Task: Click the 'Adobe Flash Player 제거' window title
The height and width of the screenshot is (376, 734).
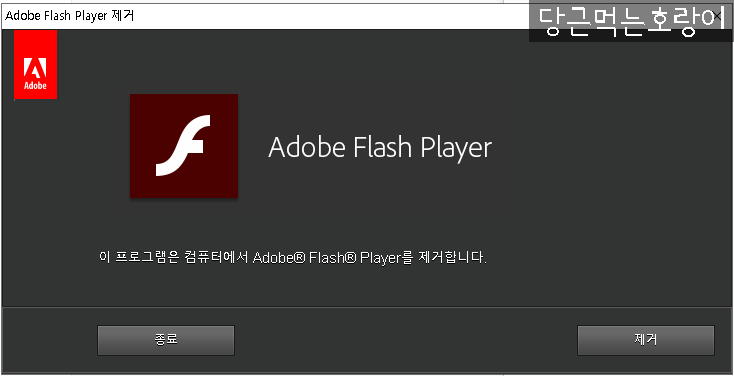Action: point(70,15)
